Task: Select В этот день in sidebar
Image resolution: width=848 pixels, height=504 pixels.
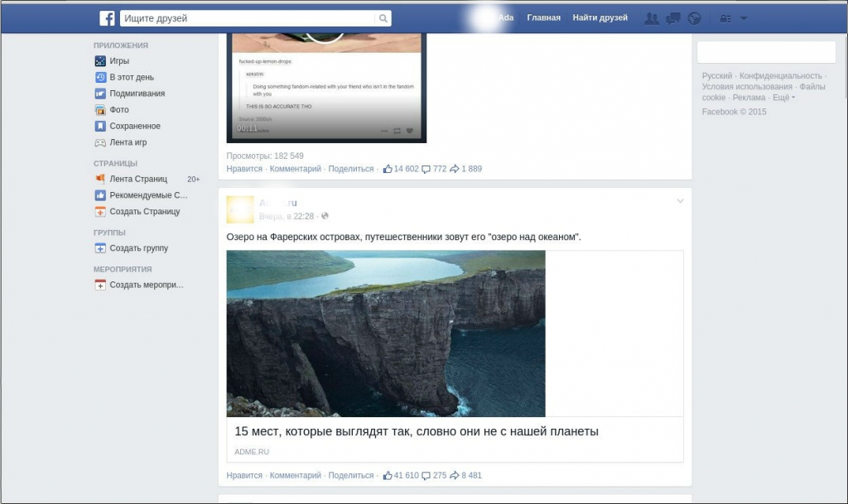Action: tap(132, 77)
